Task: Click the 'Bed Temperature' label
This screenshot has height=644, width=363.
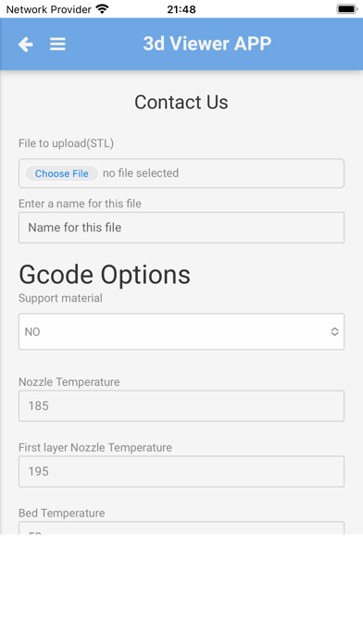Action: [62, 513]
